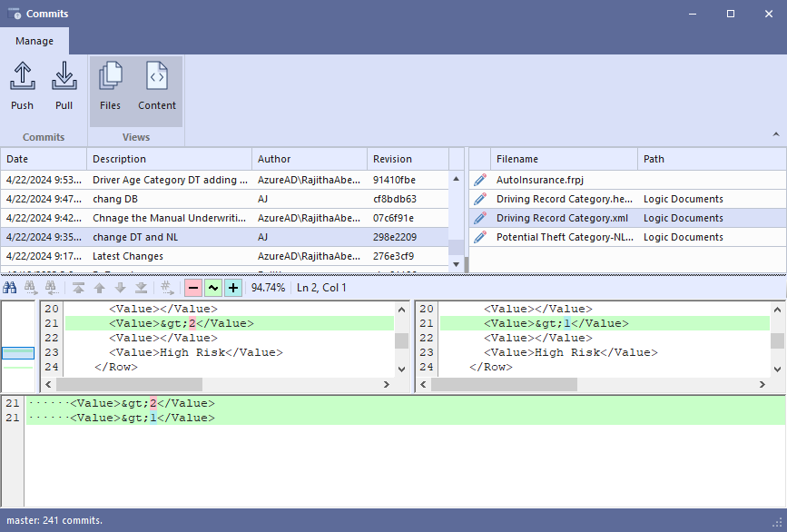Click the left diff pane scroll-left arrow
Image resolution: width=787 pixels, height=532 pixels.
(48, 384)
